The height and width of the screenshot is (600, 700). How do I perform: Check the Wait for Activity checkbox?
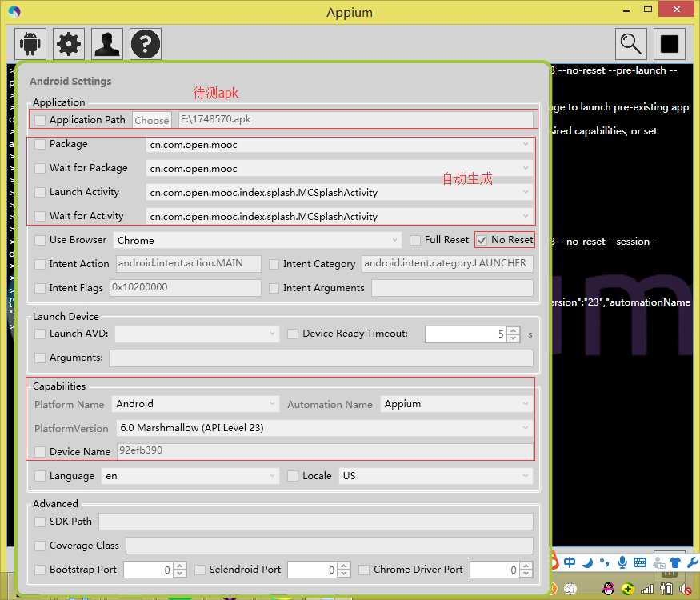pos(40,216)
